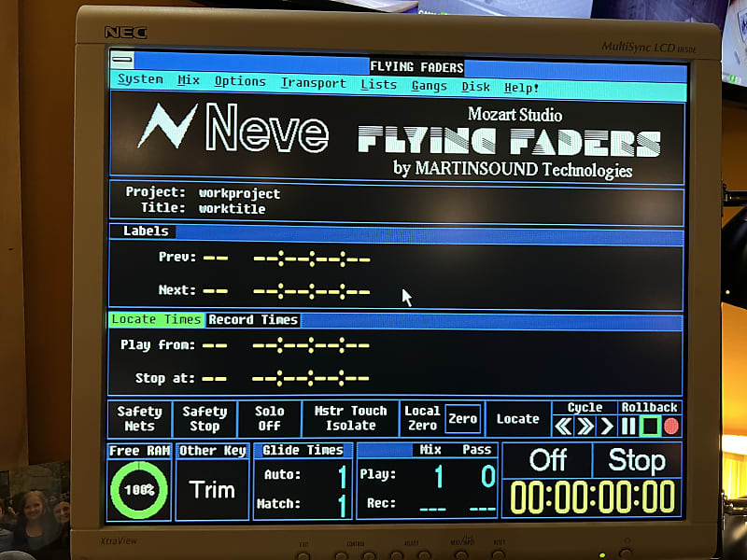
Task: Open the Transport menu
Action: coord(314,87)
